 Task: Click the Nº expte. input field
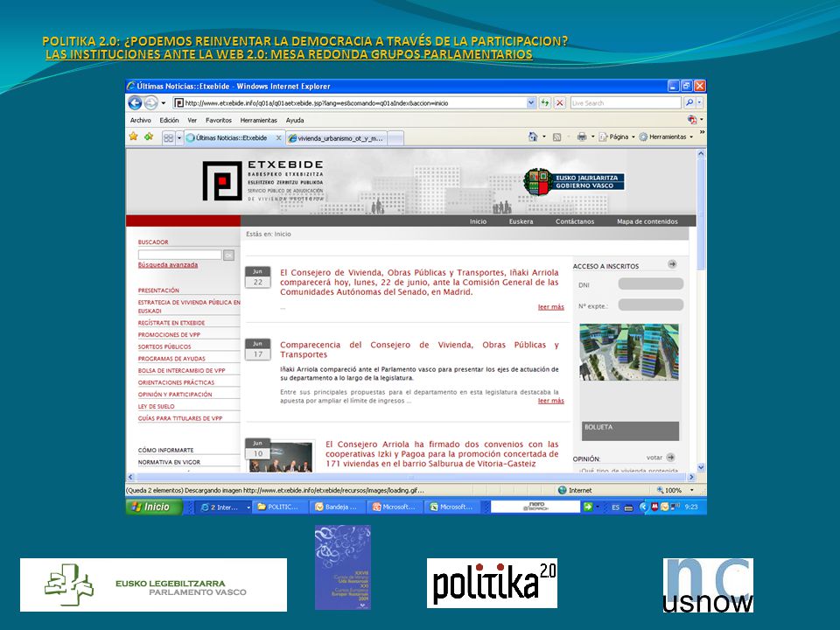(650, 305)
